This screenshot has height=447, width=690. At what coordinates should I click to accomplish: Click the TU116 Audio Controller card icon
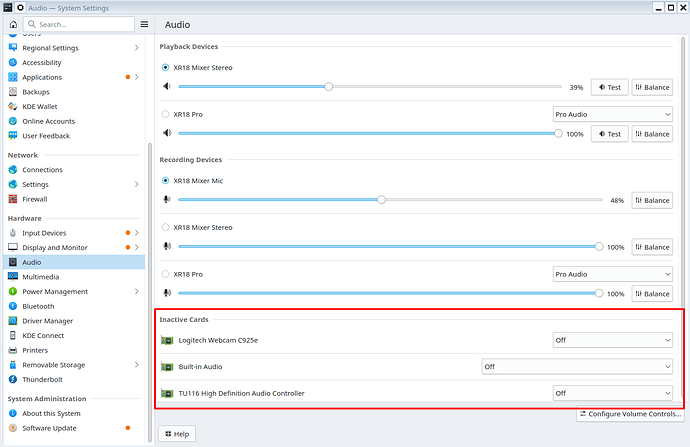point(167,393)
